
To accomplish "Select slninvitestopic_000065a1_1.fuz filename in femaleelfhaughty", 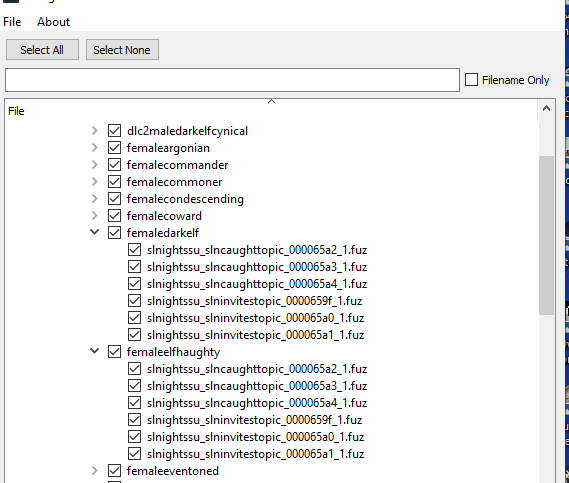I will tap(255, 454).
